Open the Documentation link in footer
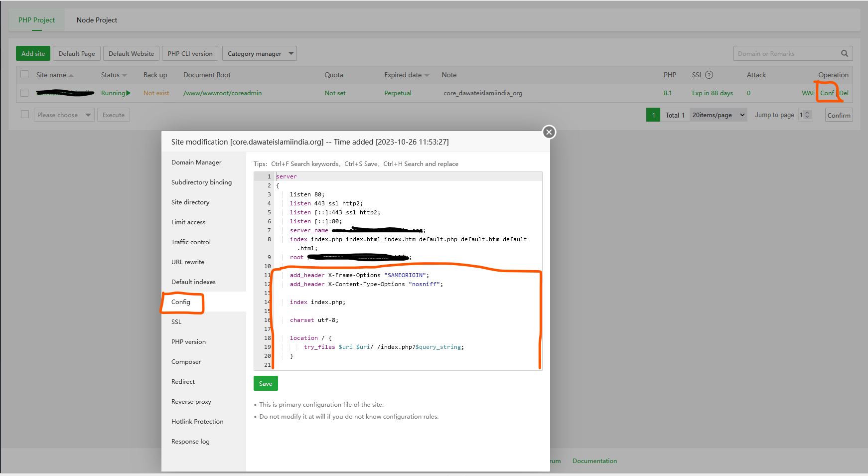 click(594, 461)
